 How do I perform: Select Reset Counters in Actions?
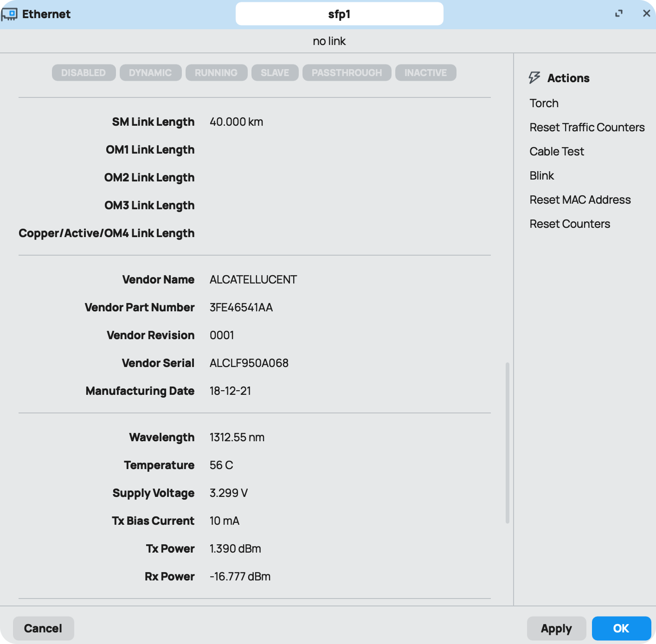pos(570,224)
